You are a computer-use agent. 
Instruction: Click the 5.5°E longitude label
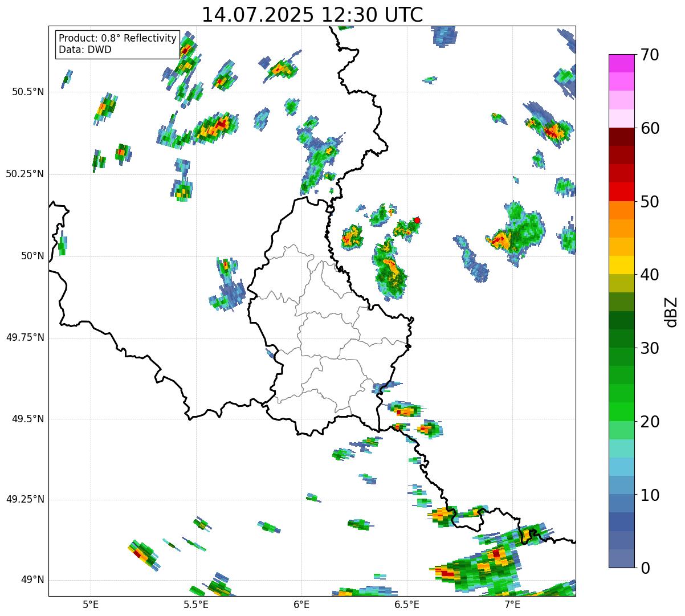click(196, 605)
